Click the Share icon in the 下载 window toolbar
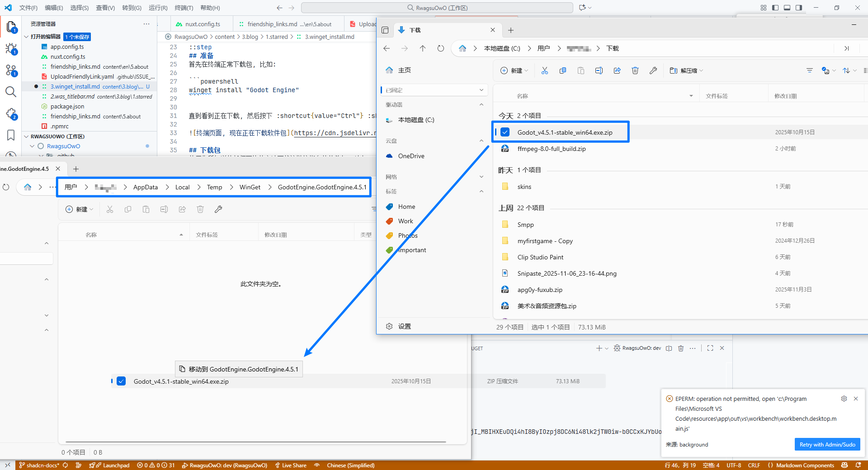Image resolution: width=868 pixels, height=470 pixels. (x=617, y=70)
